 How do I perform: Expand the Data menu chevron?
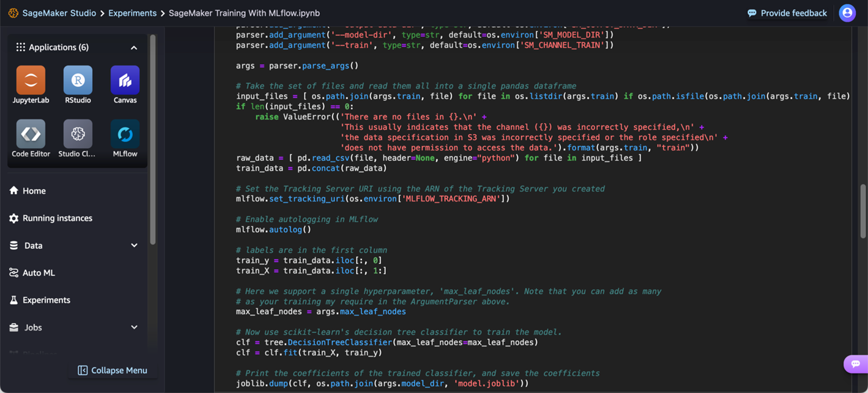pos(134,245)
